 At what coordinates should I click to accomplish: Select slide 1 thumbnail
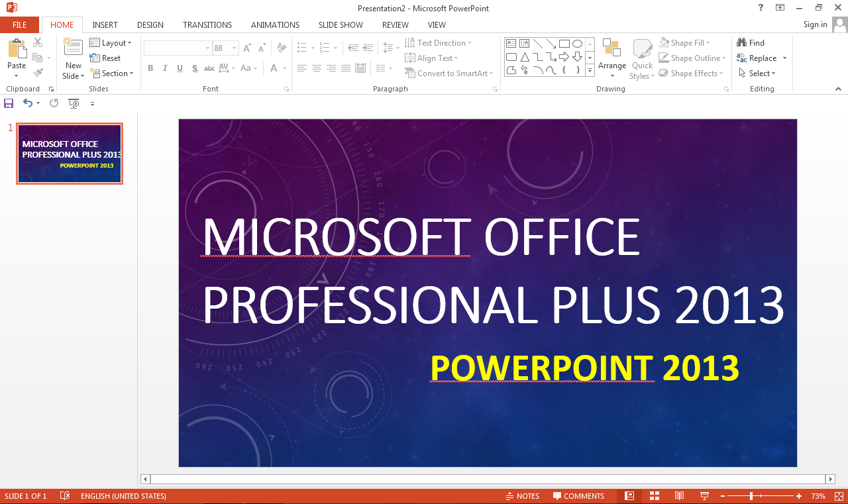[70, 153]
